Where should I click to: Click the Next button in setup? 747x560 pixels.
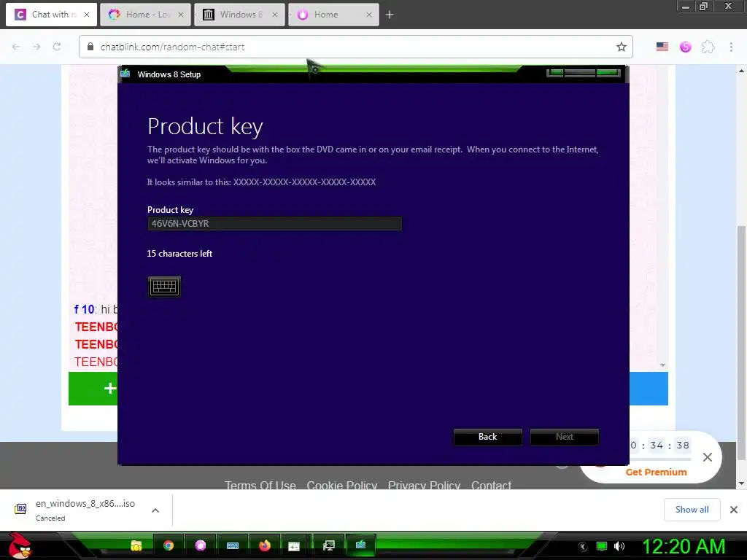pyautogui.click(x=564, y=437)
